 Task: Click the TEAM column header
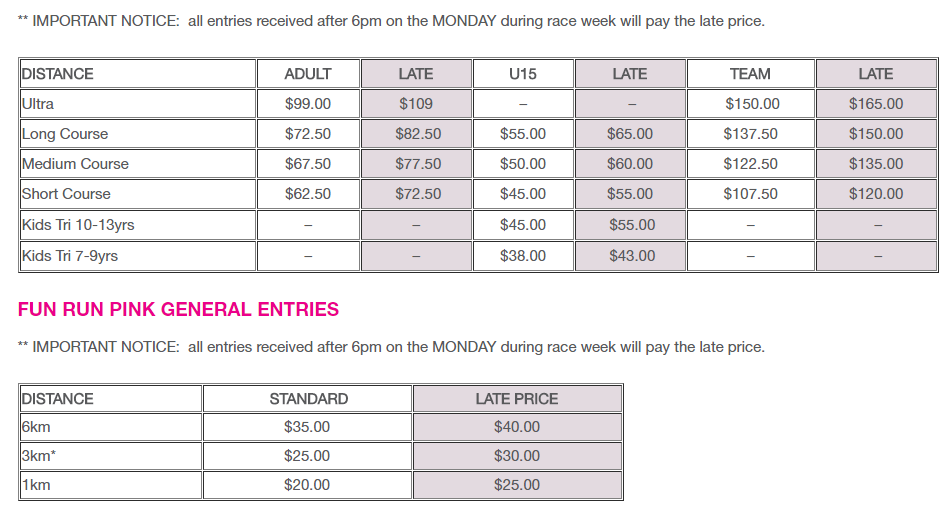pyautogui.click(x=750, y=74)
